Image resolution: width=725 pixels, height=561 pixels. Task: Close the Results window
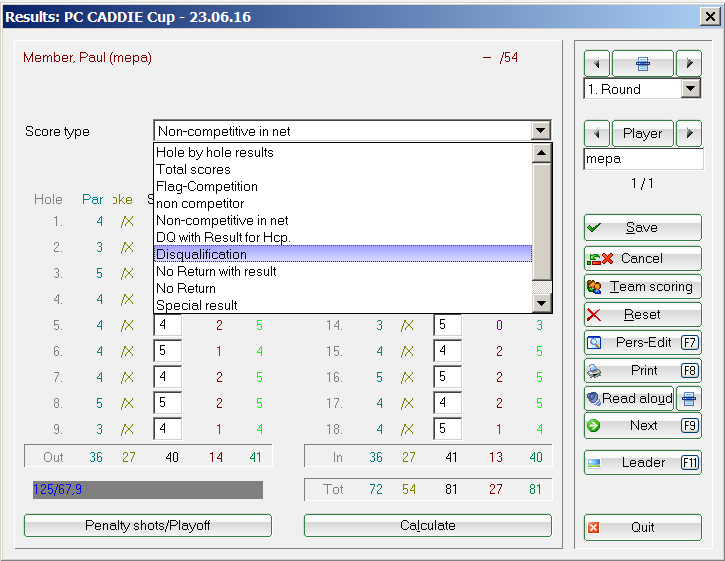[710, 17]
